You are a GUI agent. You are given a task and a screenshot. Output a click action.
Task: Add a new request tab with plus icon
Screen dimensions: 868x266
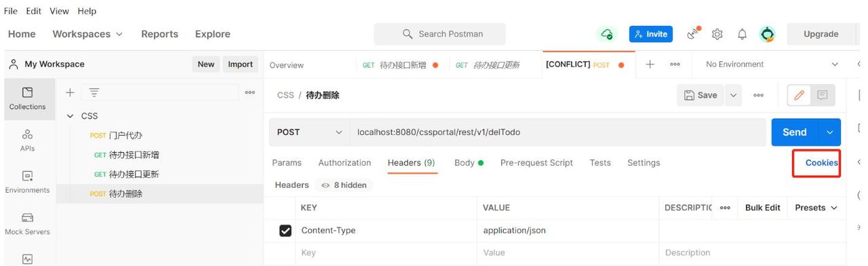[x=650, y=64]
